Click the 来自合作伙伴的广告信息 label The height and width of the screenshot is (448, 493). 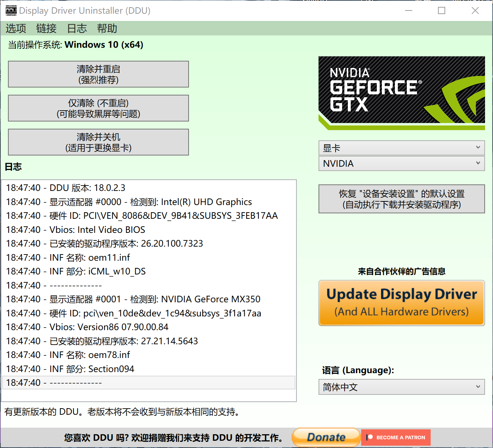[x=402, y=271]
